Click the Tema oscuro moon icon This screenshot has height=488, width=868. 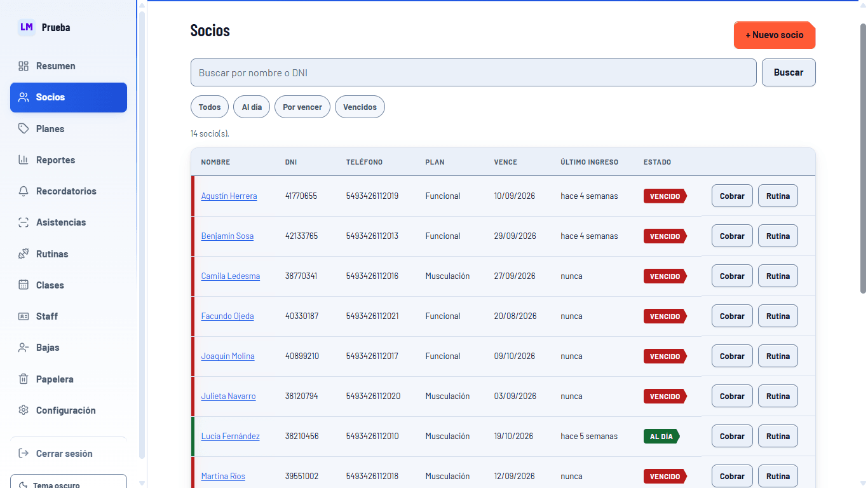[x=24, y=485]
